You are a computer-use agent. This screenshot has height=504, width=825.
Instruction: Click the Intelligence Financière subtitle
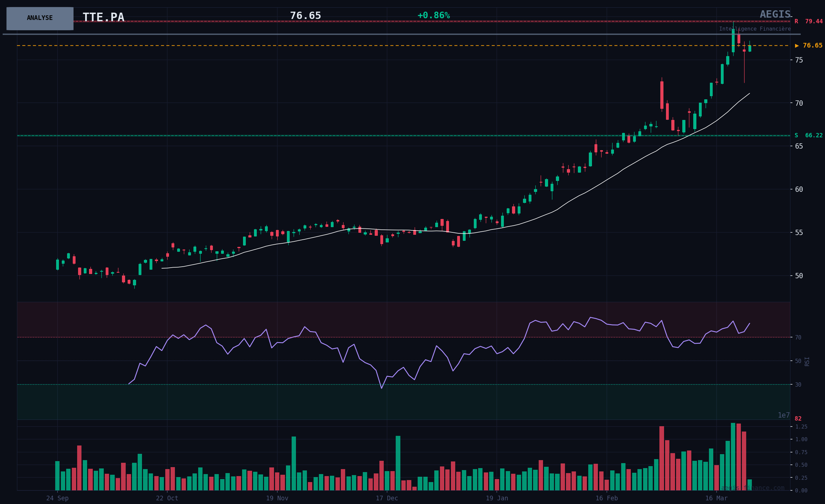pos(755,29)
